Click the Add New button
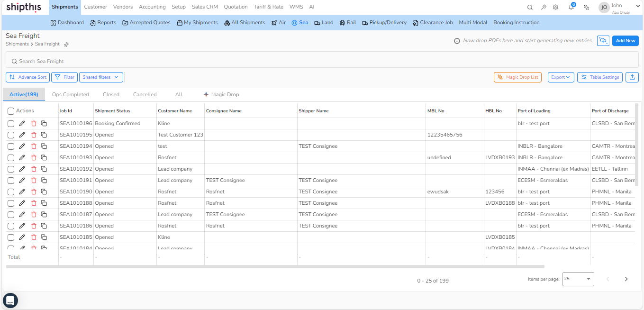 tap(625, 41)
